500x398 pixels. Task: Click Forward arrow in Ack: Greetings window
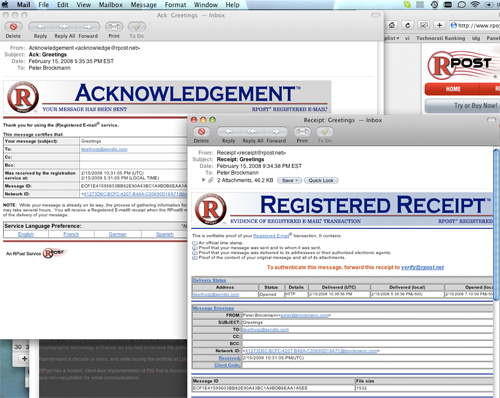coord(88,27)
